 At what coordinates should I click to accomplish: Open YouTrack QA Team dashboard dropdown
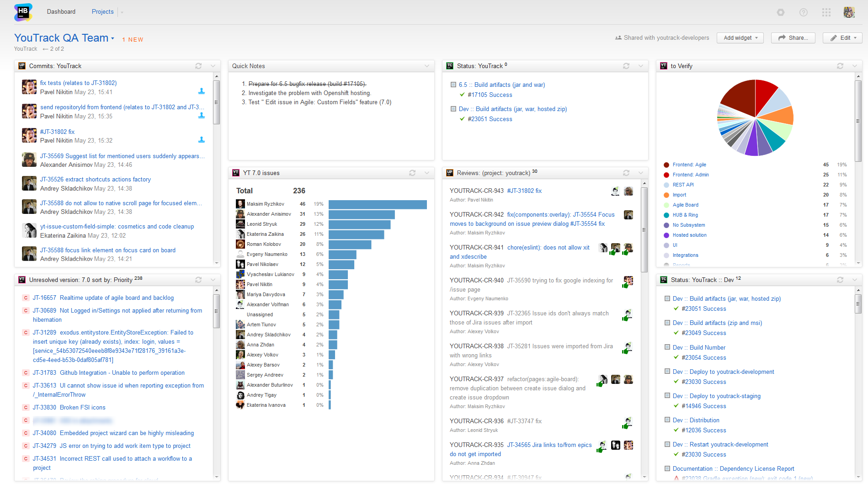pos(113,38)
